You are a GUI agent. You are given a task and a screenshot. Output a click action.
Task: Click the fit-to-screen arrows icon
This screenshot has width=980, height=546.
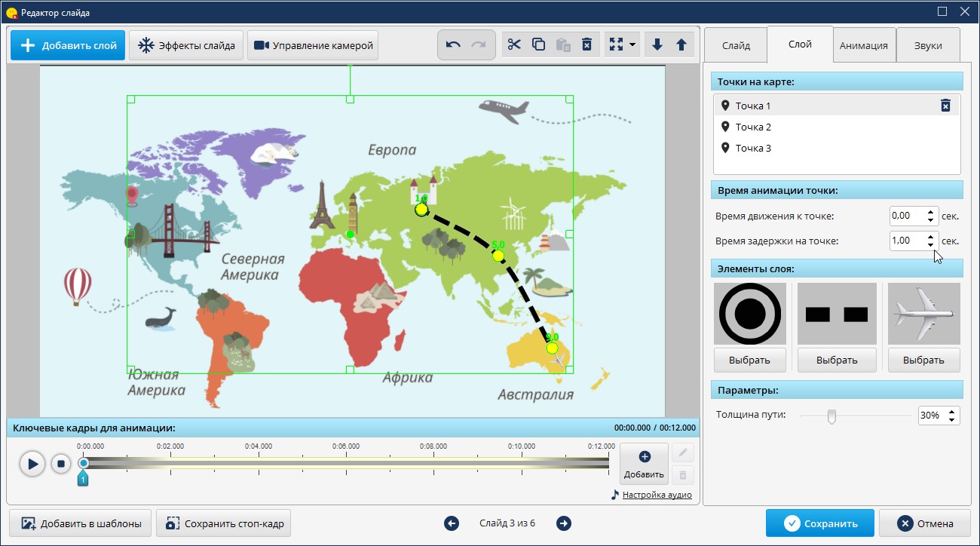[617, 44]
